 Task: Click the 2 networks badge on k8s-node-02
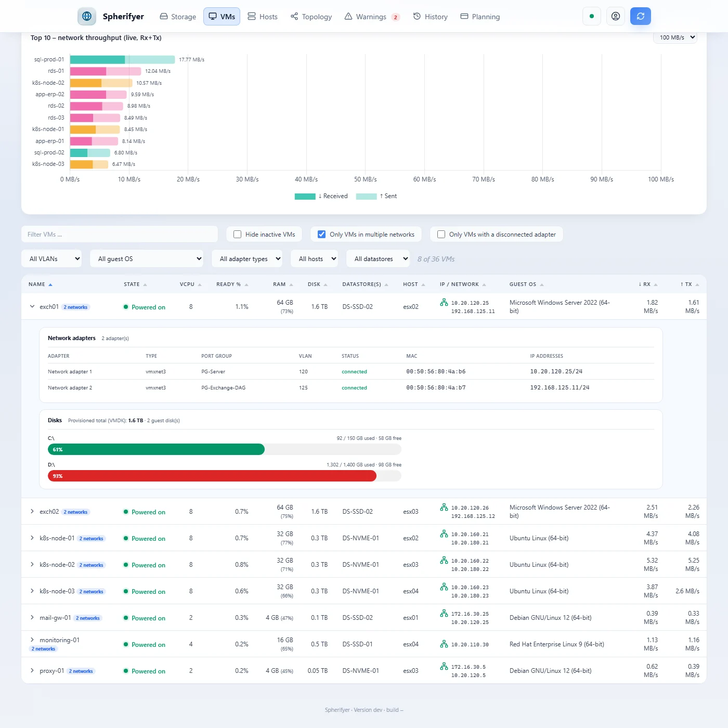coord(92,565)
